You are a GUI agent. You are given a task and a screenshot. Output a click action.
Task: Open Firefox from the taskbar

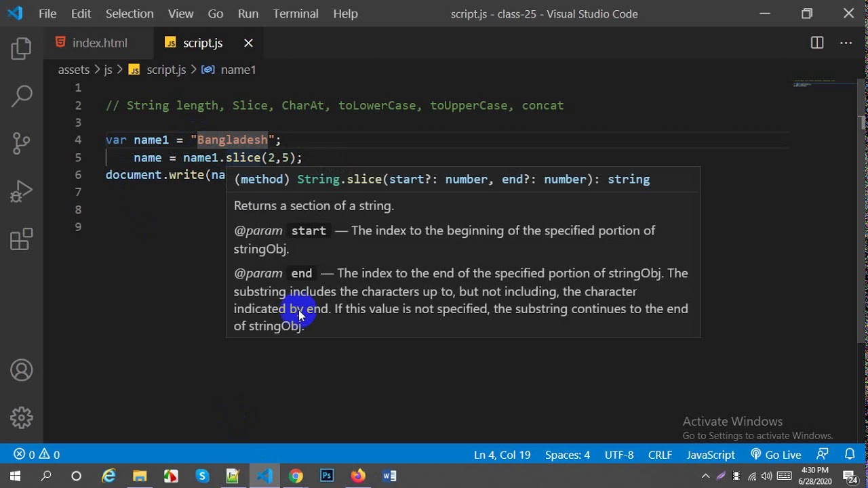tap(358, 476)
